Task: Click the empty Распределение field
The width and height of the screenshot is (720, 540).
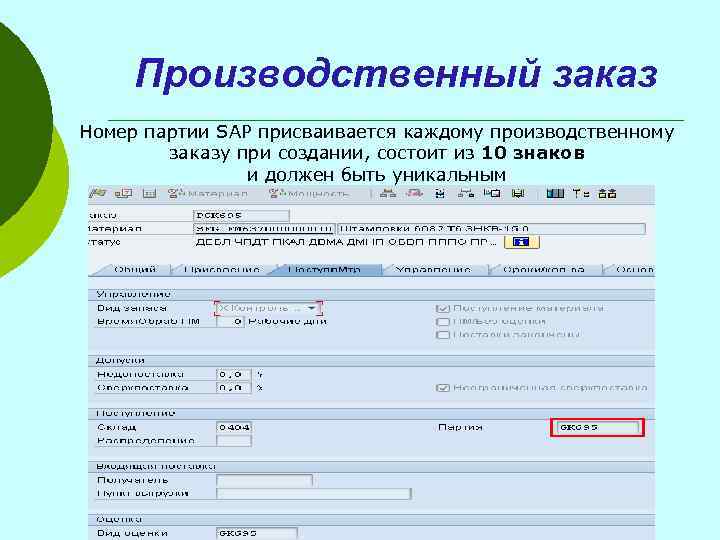Action: [234, 441]
